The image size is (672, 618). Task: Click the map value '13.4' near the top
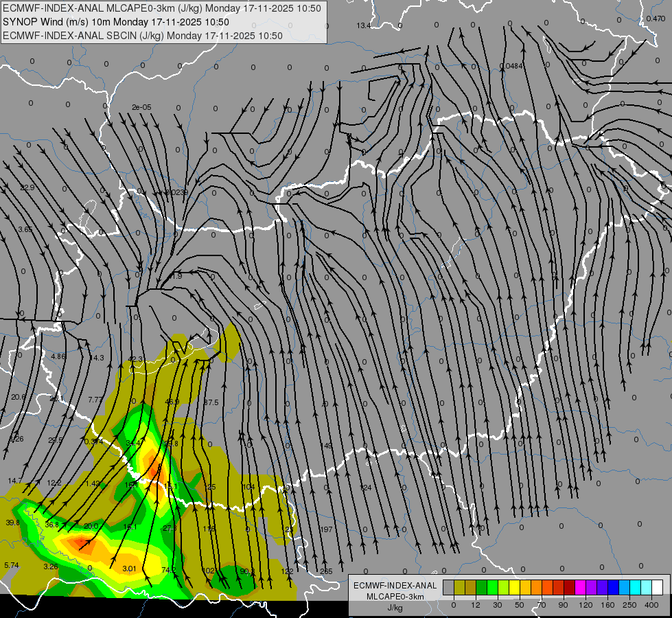pyautogui.click(x=363, y=25)
